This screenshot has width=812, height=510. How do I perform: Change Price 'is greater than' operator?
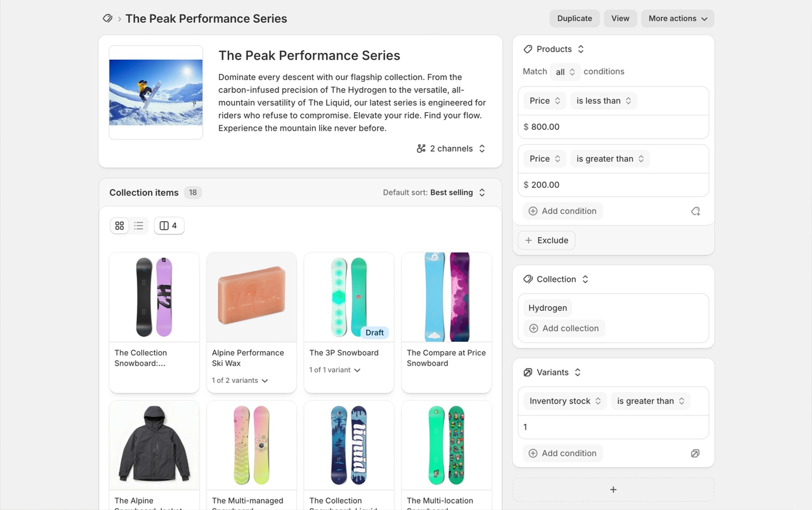610,159
